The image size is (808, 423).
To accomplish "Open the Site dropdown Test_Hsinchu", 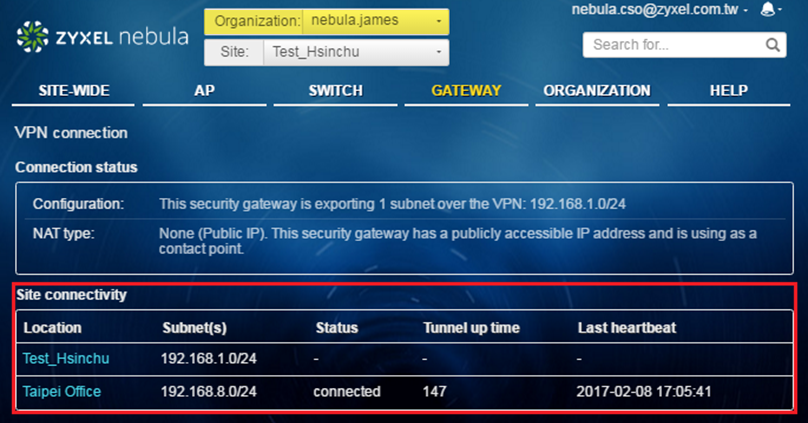I will click(356, 53).
